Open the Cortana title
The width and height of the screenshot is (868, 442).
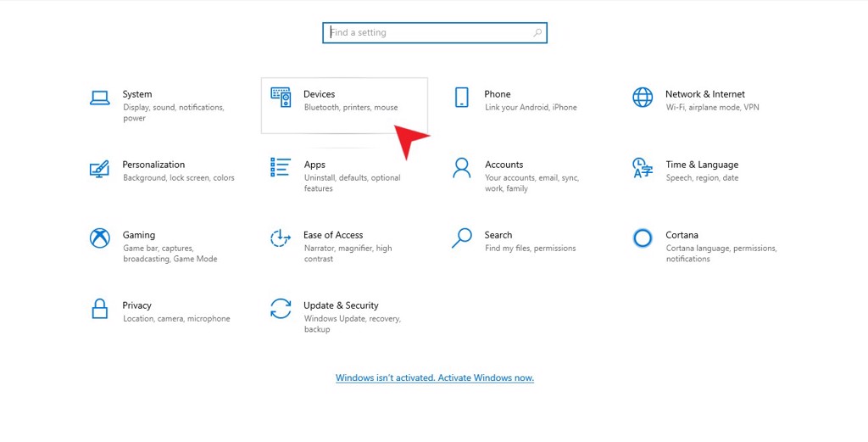(x=682, y=235)
